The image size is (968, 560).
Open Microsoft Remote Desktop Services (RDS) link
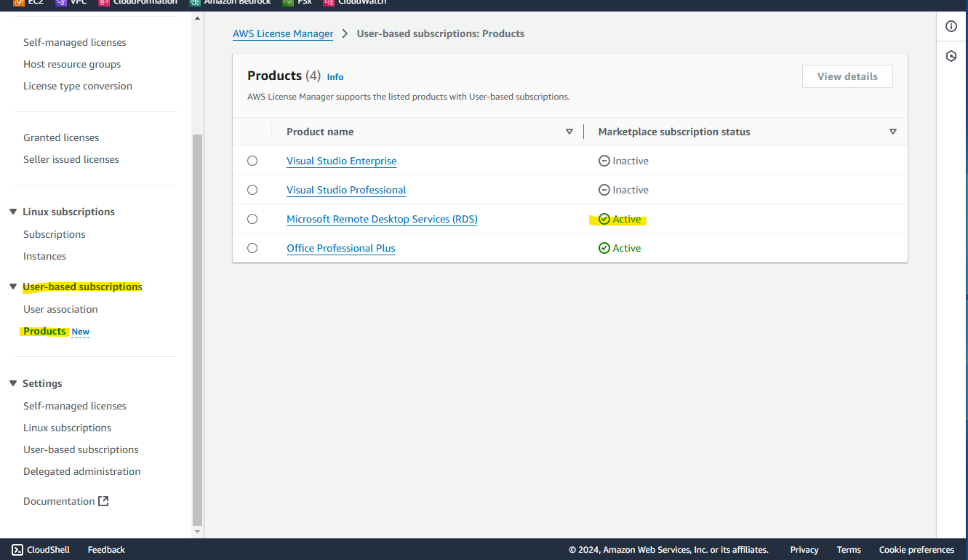(x=382, y=219)
